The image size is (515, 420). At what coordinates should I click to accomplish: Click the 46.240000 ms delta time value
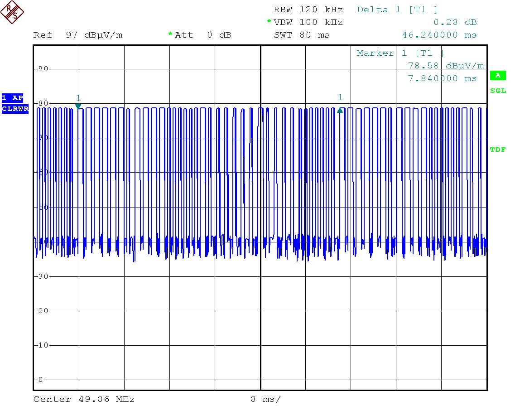tap(439, 35)
